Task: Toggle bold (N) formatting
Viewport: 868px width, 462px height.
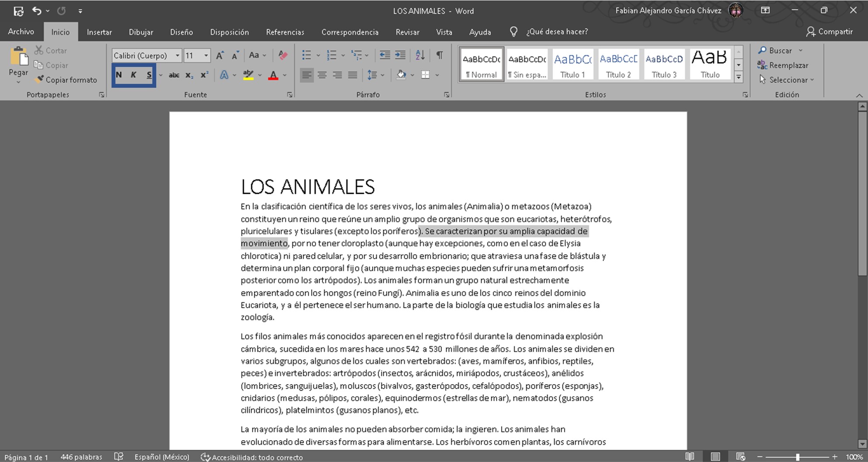Action: (x=119, y=75)
